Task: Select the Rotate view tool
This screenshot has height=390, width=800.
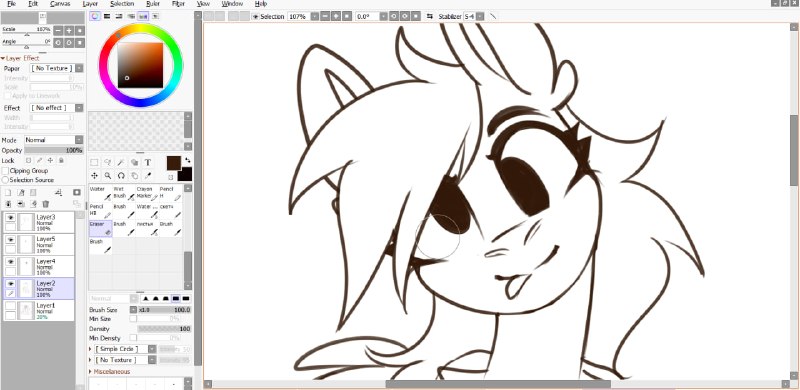Action: (x=121, y=176)
